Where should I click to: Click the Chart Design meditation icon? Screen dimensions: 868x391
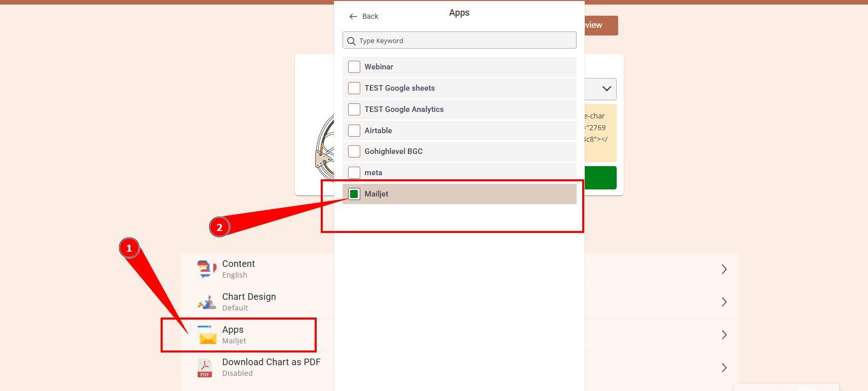click(x=206, y=302)
